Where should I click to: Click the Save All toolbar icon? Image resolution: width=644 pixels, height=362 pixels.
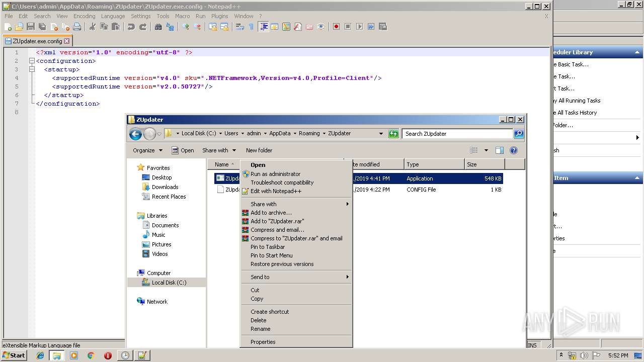(42, 27)
